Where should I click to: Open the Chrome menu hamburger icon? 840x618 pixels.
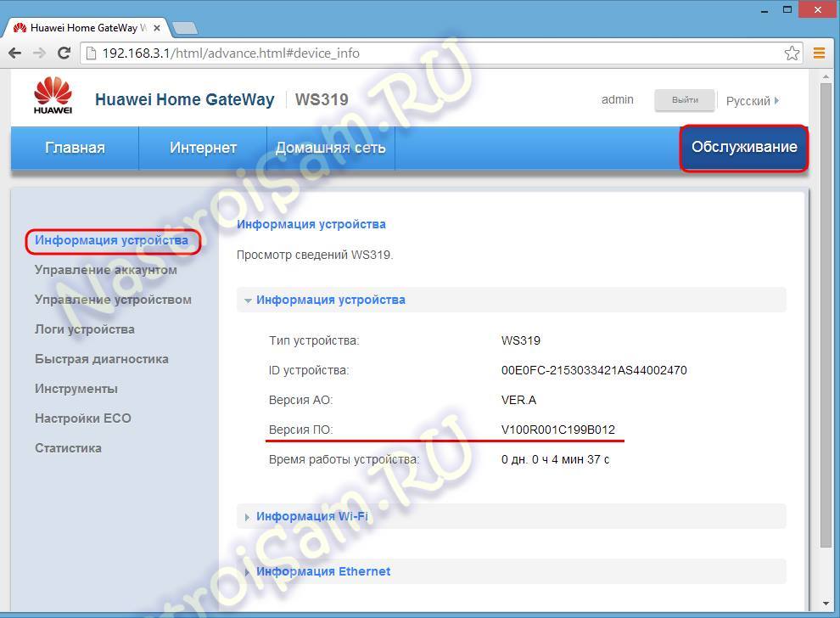(819, 53)
